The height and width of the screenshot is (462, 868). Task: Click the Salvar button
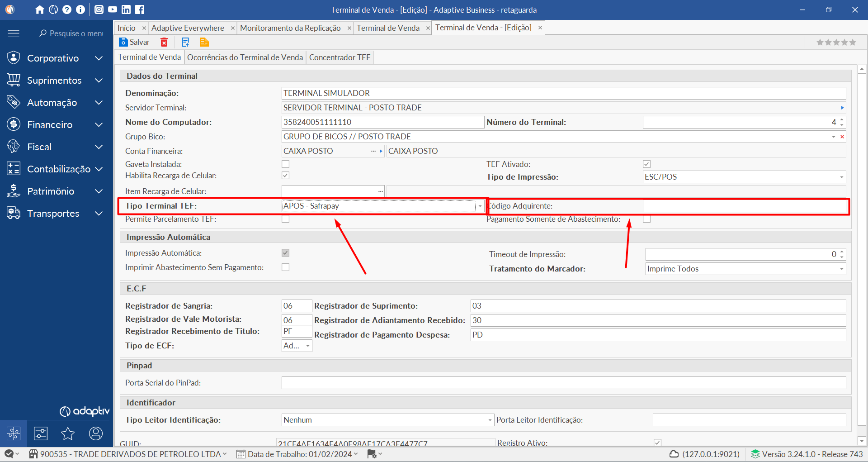[x=134, y=42]
